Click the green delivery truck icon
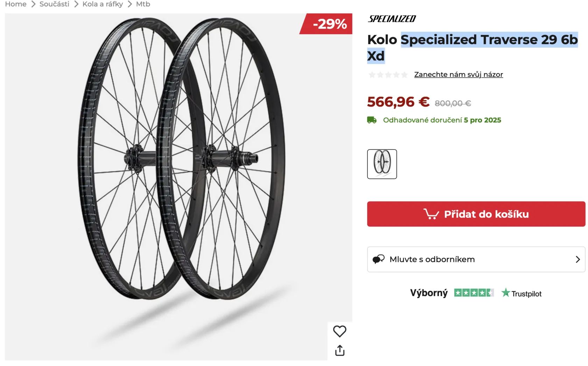The width and height of the screenshot is (588, 366). click(x=372, y=120)
